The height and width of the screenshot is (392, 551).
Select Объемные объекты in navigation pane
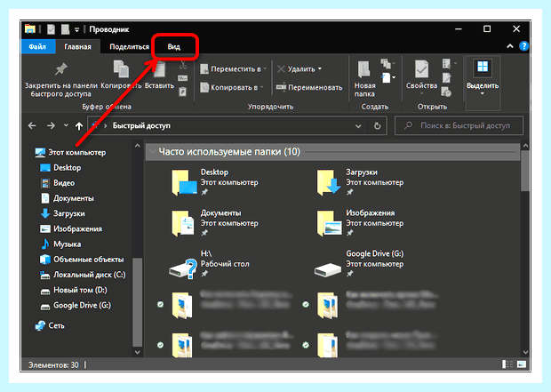(x=82, y=260)
